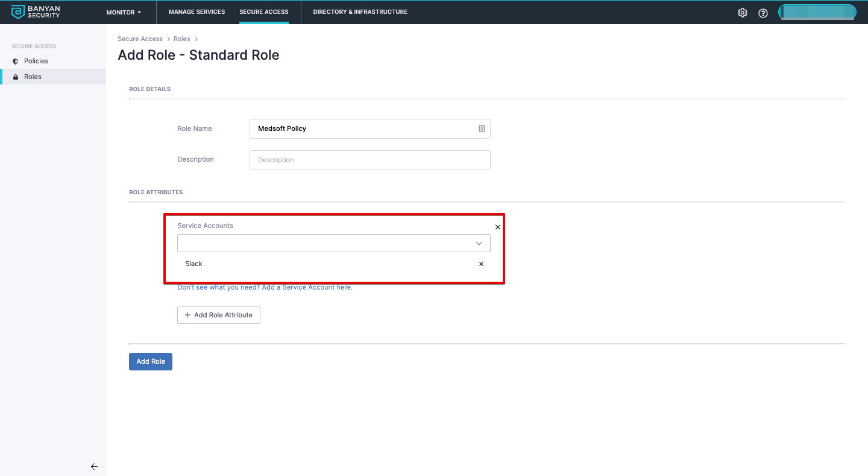Image resolution: width=868 pixels, height=476 pixels.
Task: Click the Banyan Security logo
Action: (36, 11)
